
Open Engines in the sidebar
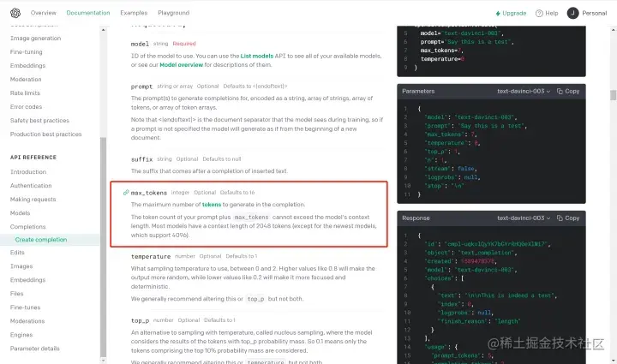pyautogui.click(x=21, y=335)
